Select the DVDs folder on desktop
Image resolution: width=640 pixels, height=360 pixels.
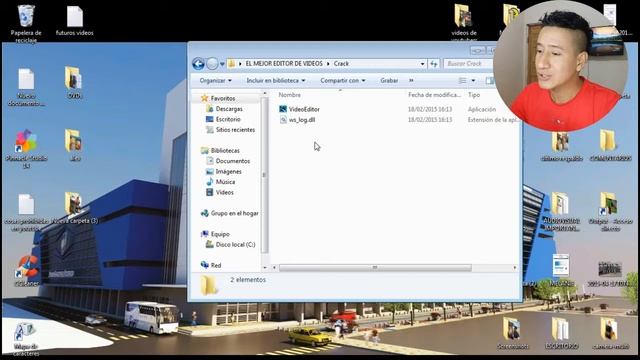coord(74,83)
